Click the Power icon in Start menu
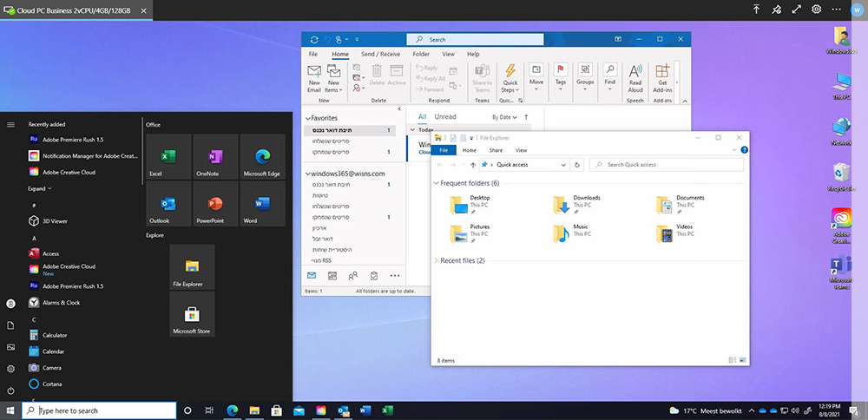 (10, 390)
